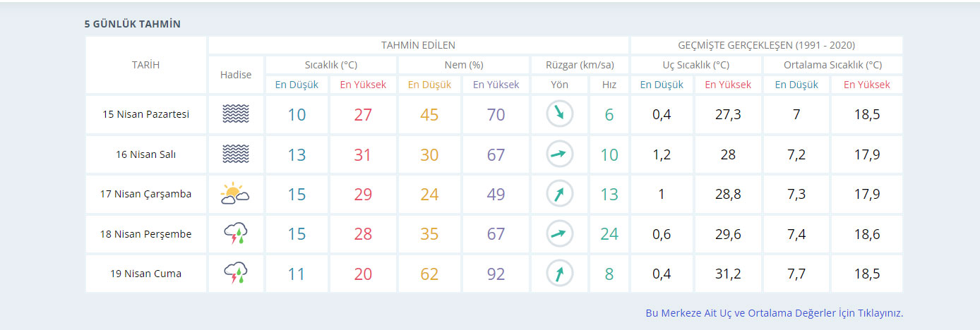The image size is (980, 330).
Task: Select the wind direction arrow for 17 Nisan Çarşamba
Action: point(559,194)
